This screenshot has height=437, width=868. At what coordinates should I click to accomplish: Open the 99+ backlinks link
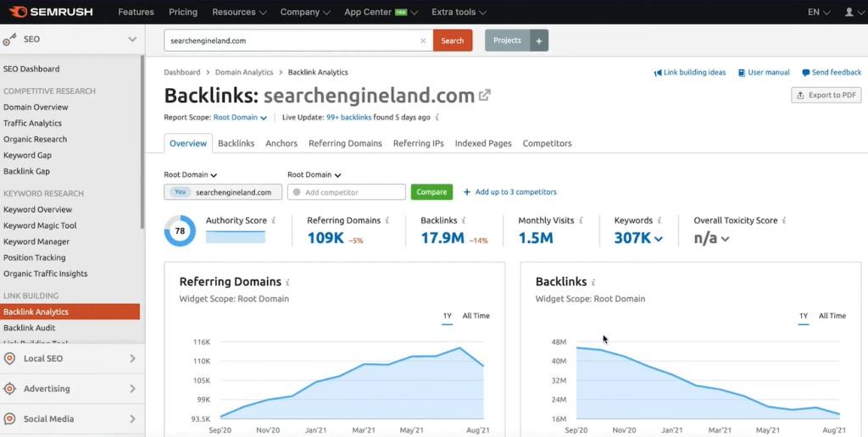point(348,117)
